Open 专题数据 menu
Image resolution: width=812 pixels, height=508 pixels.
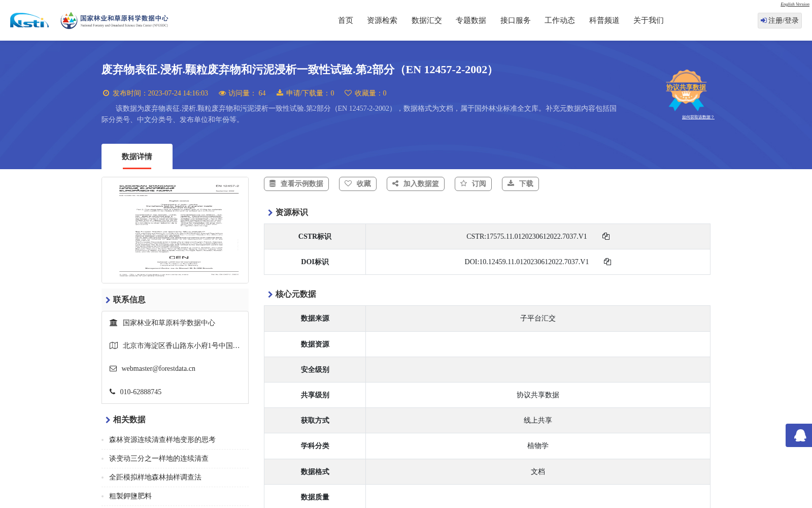471,20
